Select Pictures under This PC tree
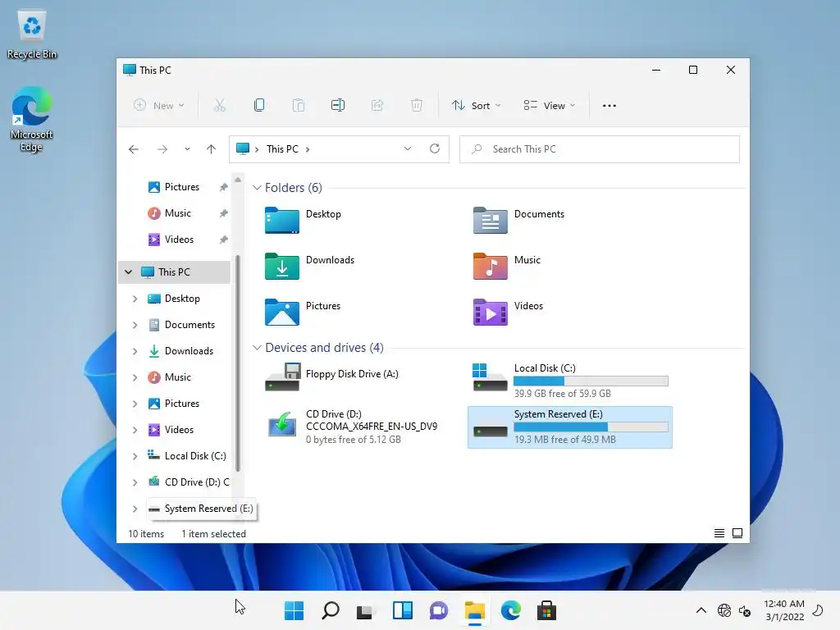Viewport: 840px width, 630px height. click(182, 404)
